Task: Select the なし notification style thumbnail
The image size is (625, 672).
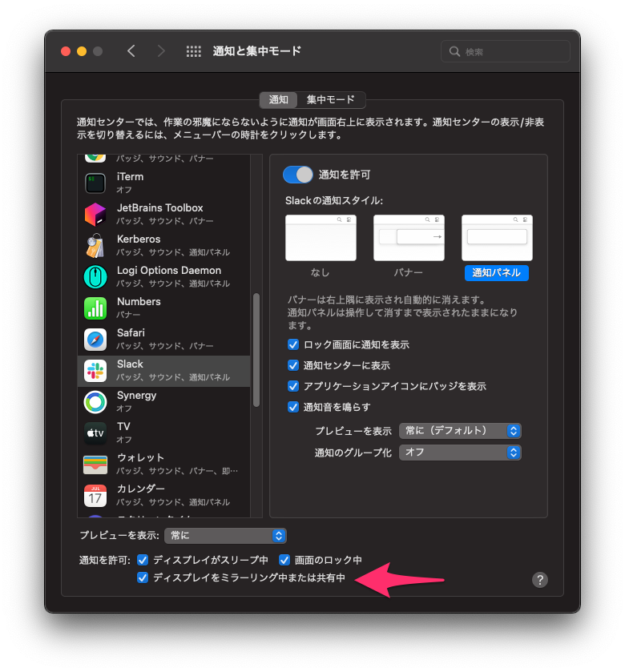Action: (x=321, y=238)
